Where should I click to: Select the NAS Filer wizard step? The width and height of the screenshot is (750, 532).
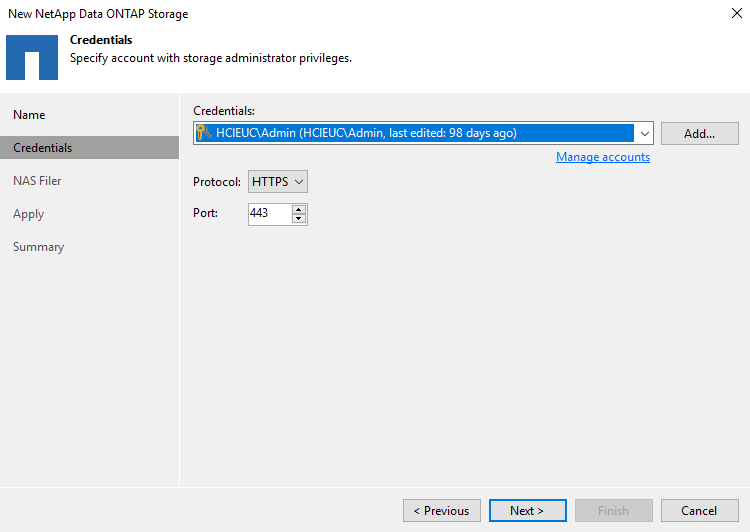[37, 181]
